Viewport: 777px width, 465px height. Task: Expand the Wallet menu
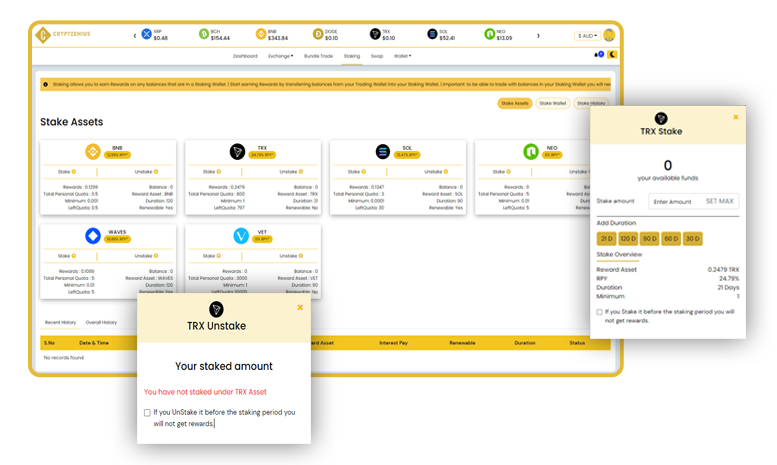point(404,57)
